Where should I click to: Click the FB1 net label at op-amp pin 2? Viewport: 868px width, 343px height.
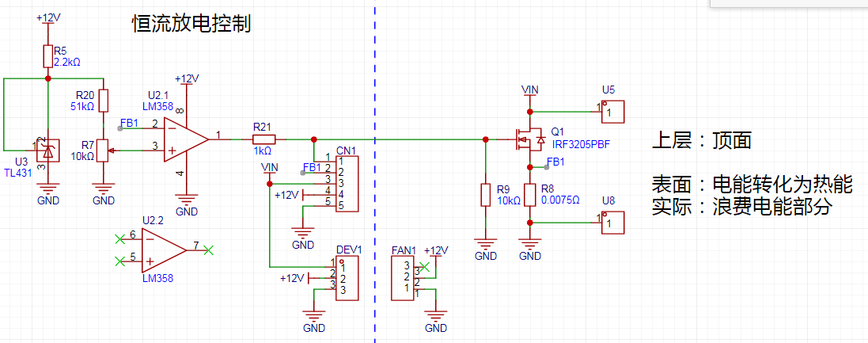click(x=129, y=123)
